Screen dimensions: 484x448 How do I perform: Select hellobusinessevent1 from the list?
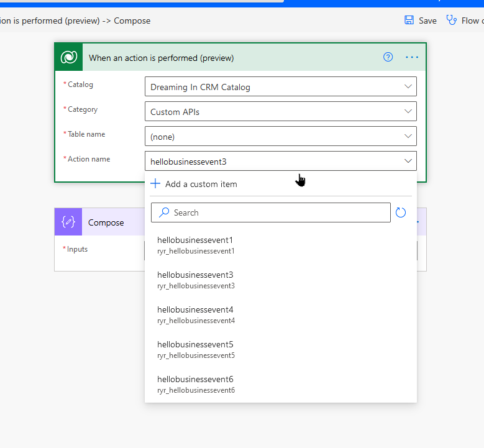tap(196, 245)
